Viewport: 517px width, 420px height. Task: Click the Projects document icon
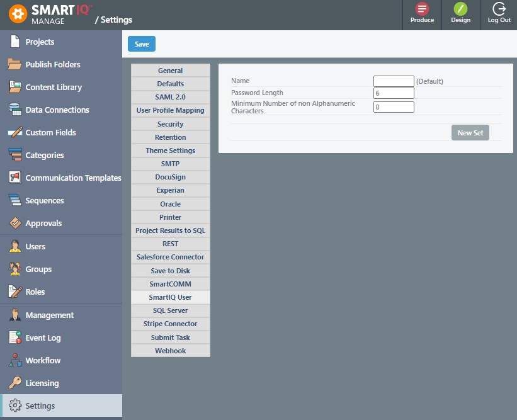coord(15,42)
